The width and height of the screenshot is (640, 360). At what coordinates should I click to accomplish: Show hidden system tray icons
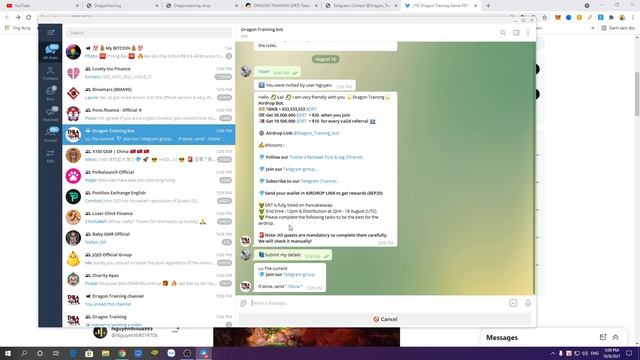pos(553,353)
